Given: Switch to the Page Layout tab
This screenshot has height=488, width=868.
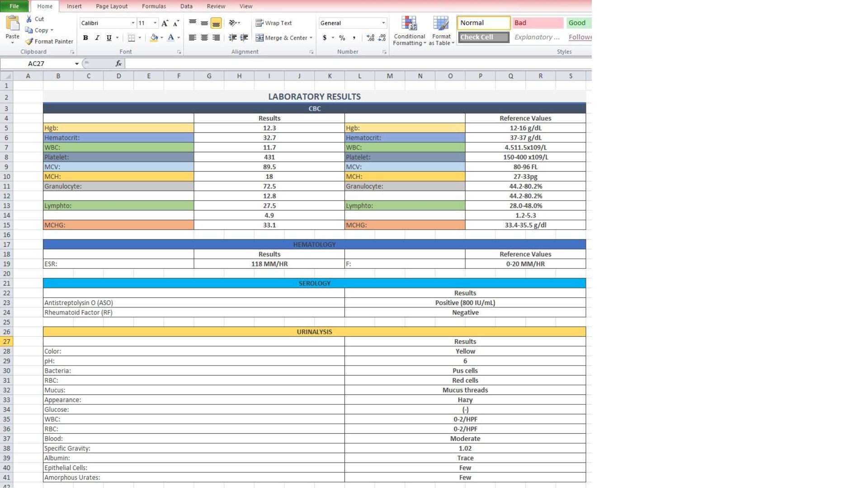Looking at the screenshot, I should tap(112, 6).
